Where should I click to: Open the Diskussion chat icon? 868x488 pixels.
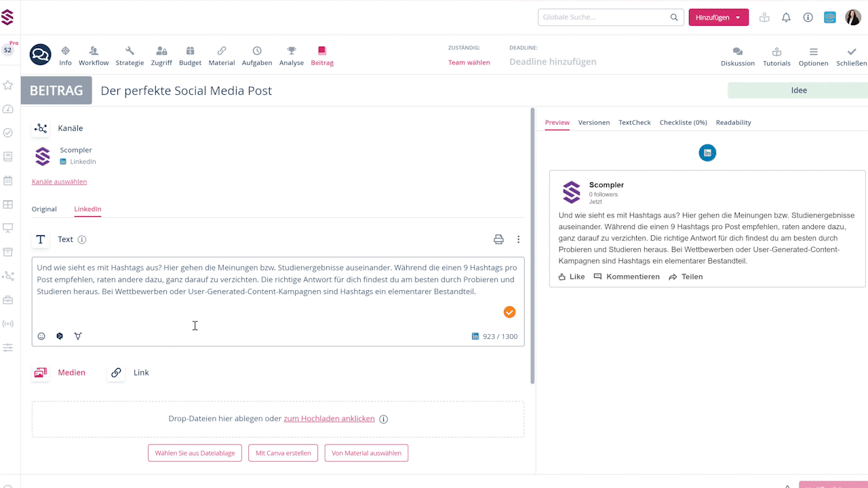(737, 52)
